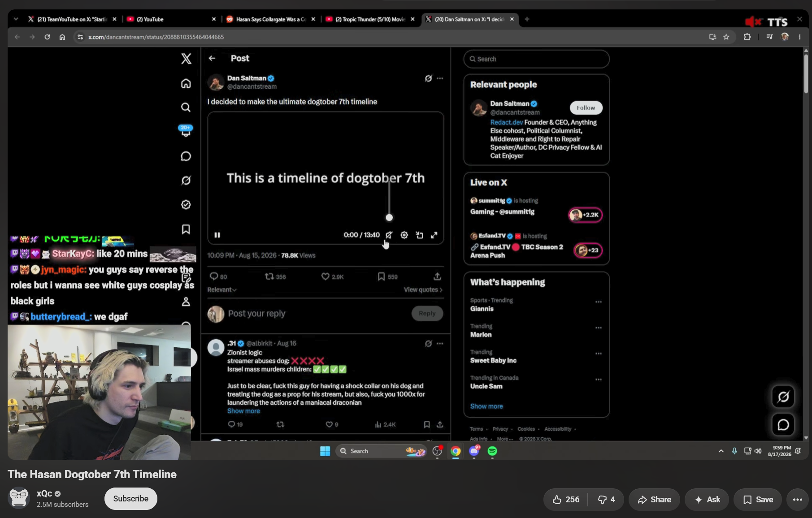Open Messages in X left sidebar

point(186,156)
